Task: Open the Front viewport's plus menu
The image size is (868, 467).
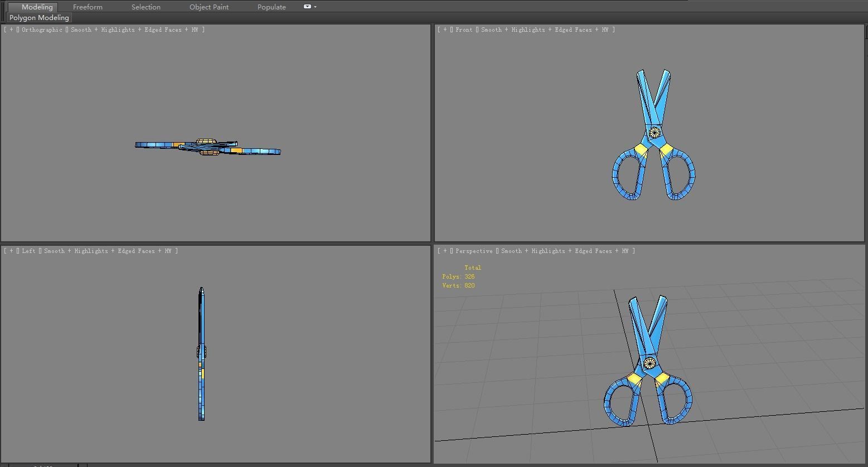Action: coord(445,30)
